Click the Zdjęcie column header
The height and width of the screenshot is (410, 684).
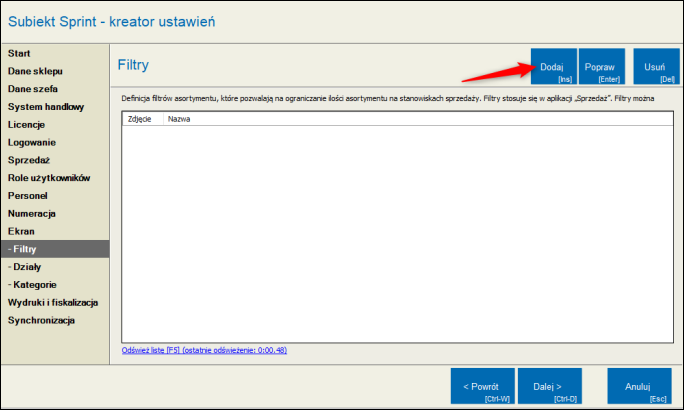143,119
